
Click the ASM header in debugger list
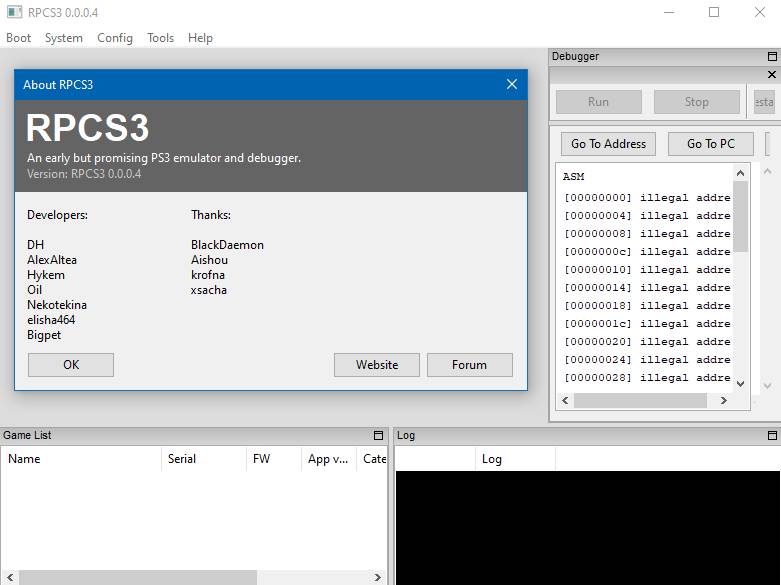coord(573,176)
